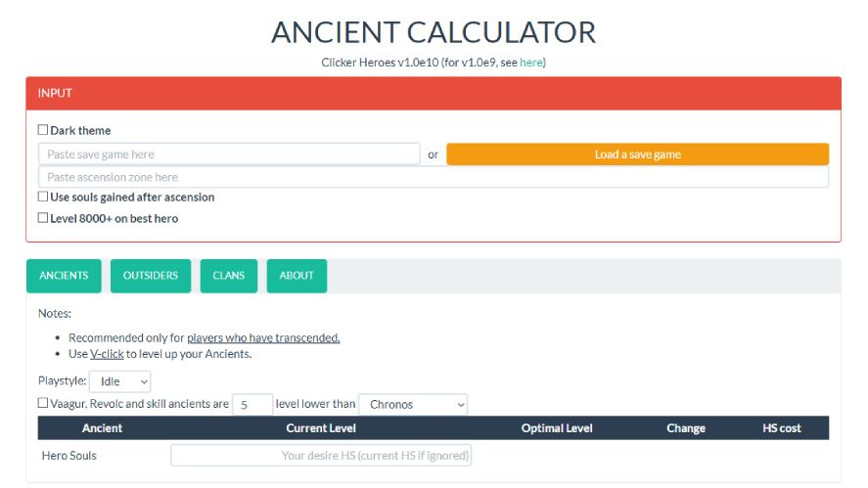
Task: Open the OUTSIDERS tab
Action: click(151, 276)
